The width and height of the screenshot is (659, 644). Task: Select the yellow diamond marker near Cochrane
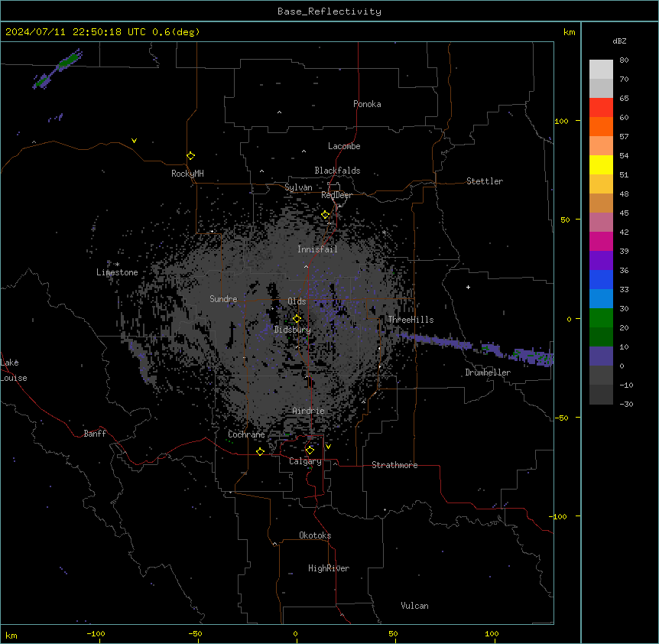pos(260,451)
